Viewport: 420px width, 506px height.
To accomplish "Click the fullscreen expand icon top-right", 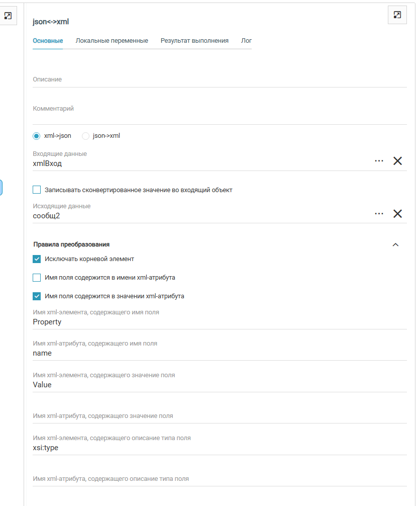I will tap(397, 15).
